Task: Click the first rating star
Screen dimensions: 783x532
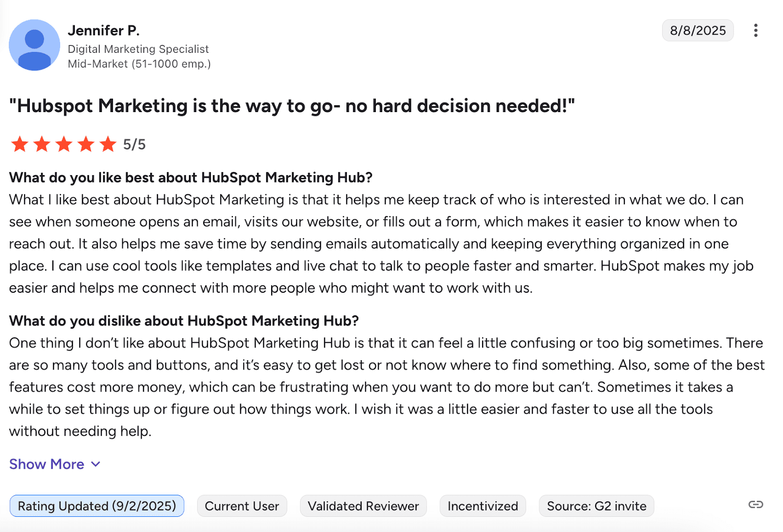Action: point(20,144)
